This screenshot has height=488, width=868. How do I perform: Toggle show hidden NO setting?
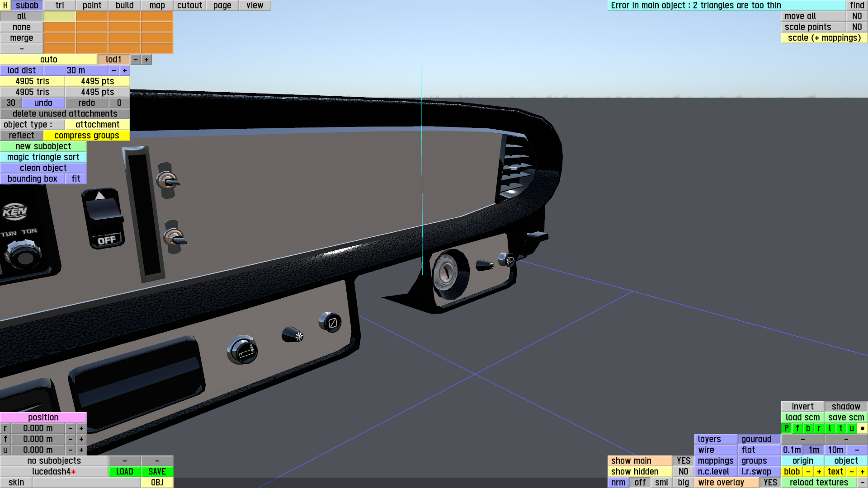(683, 471)
